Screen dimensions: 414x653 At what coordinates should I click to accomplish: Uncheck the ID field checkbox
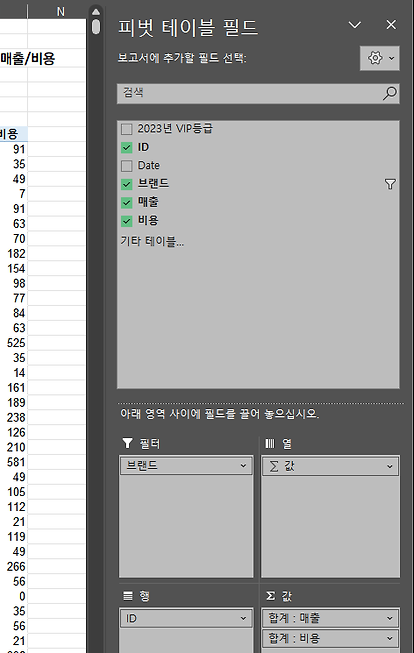[x=127, y=147]
